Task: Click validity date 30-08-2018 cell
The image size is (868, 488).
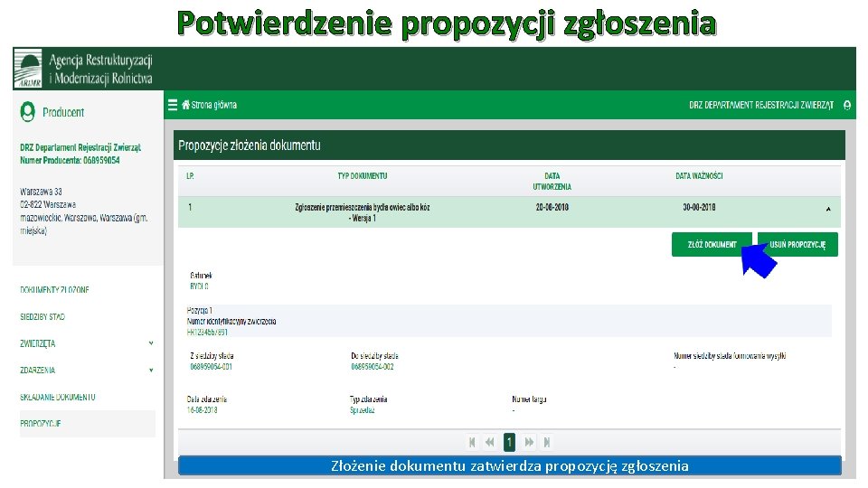Action: (x=699, y=208)
